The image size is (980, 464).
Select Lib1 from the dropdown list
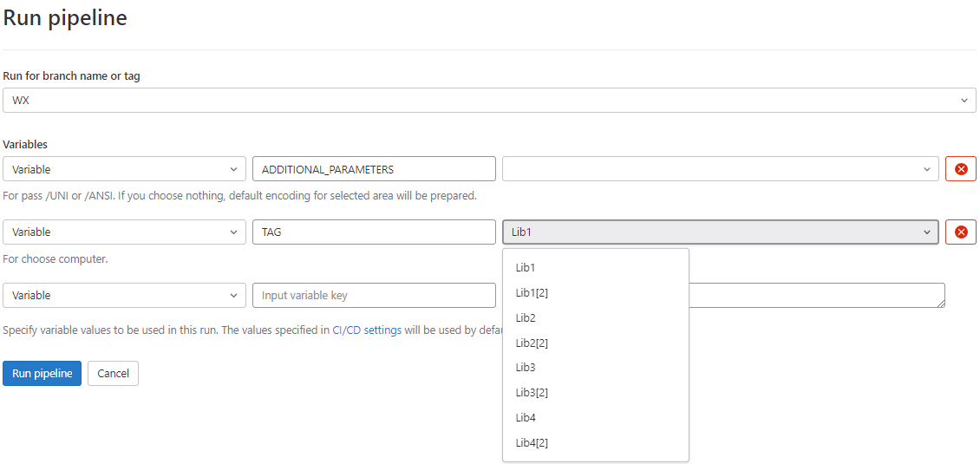coord(526,268)
